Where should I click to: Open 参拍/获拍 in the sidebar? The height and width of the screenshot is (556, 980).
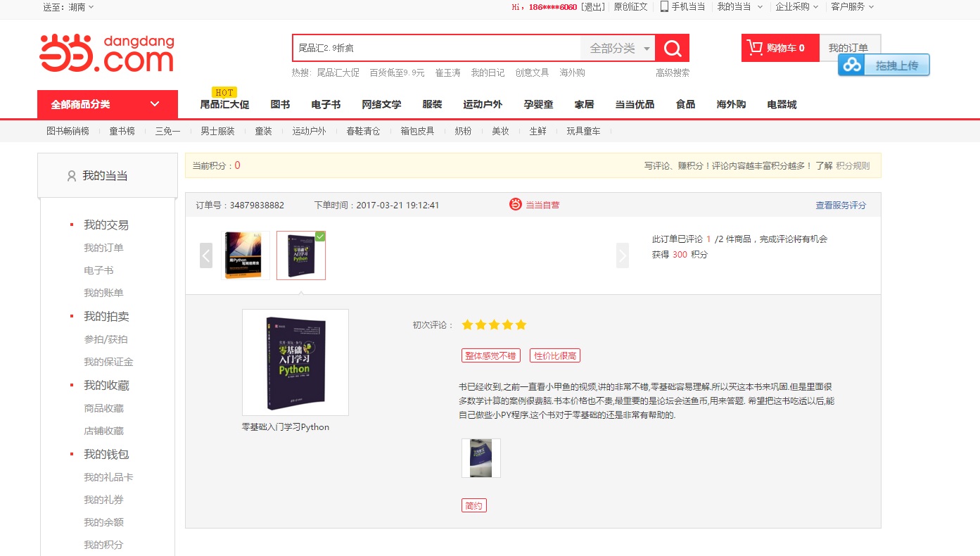coord(106,339)
